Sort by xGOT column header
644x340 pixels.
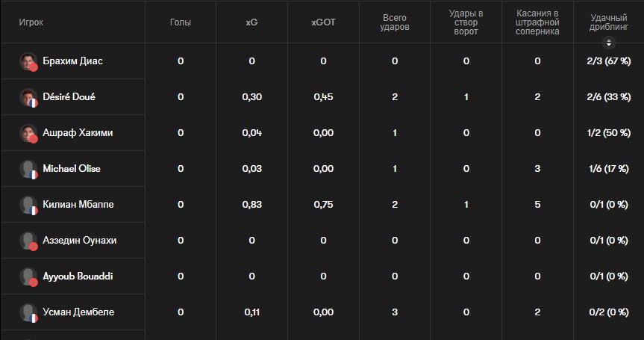coord(323,22)
